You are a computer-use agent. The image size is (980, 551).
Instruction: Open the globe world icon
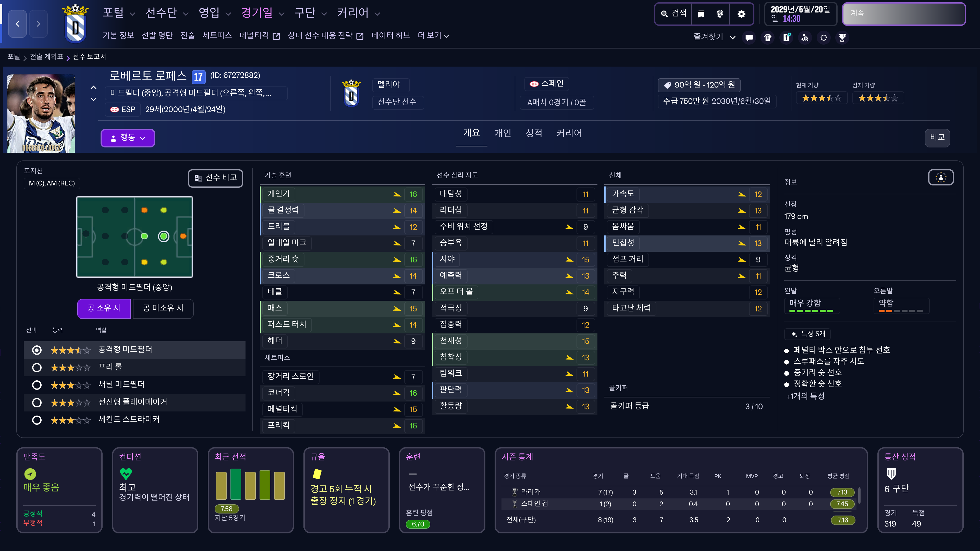720,14
